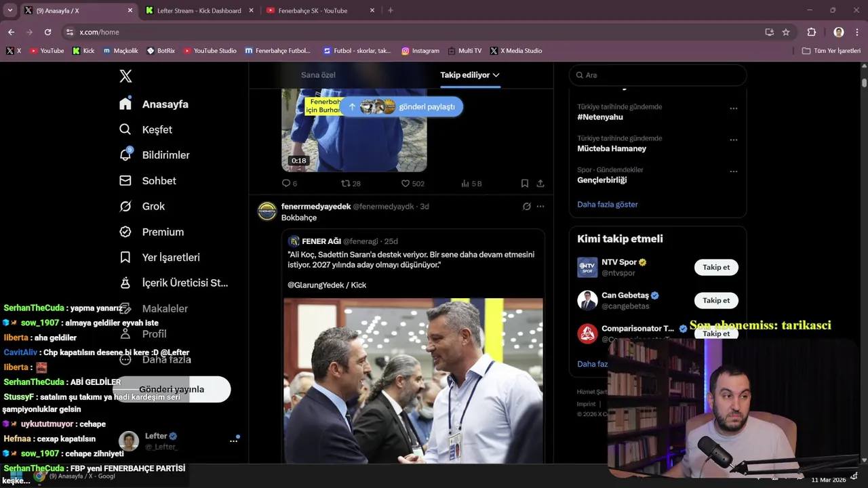Open more options on fenerrmedyayedek post
This screenshot has width=868, height=488.
click(540, 206)
